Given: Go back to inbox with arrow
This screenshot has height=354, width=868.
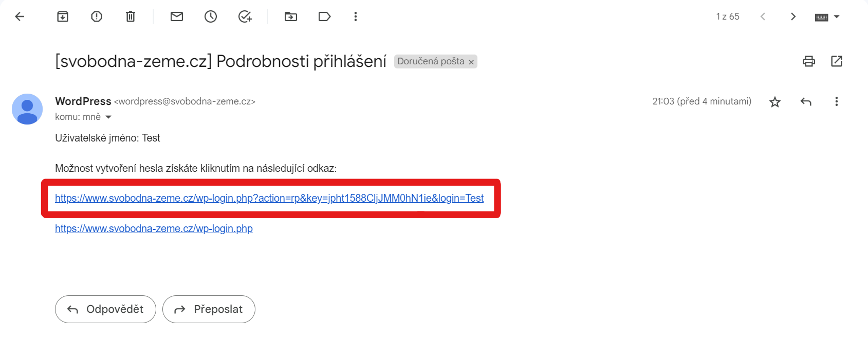Looking at the screenshot, I should tap(20, 16).
